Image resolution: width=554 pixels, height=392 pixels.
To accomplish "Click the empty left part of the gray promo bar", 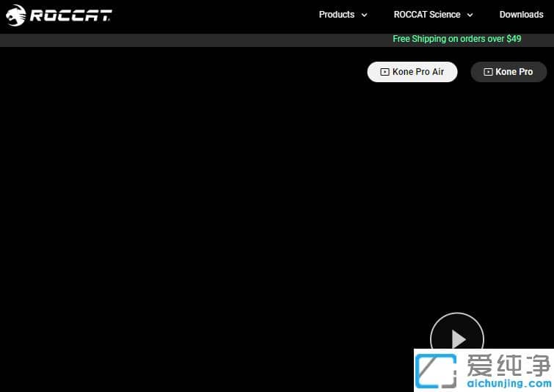I will 147,40.
